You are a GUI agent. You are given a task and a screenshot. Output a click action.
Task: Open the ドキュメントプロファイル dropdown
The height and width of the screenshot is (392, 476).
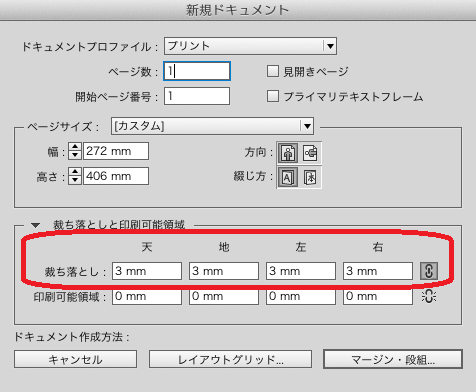pos(250,46)
